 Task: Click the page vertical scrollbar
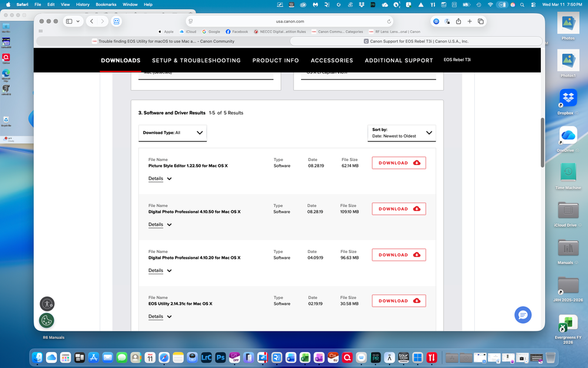pos(542,143)
